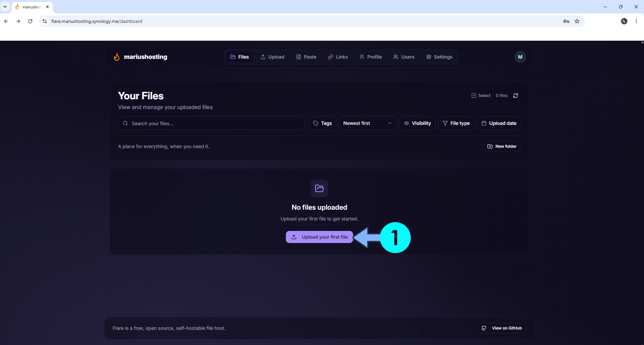The width and height of the screenshot is (644, 345).
Task: Open the Upload date filter
Action: coord(499,123)
